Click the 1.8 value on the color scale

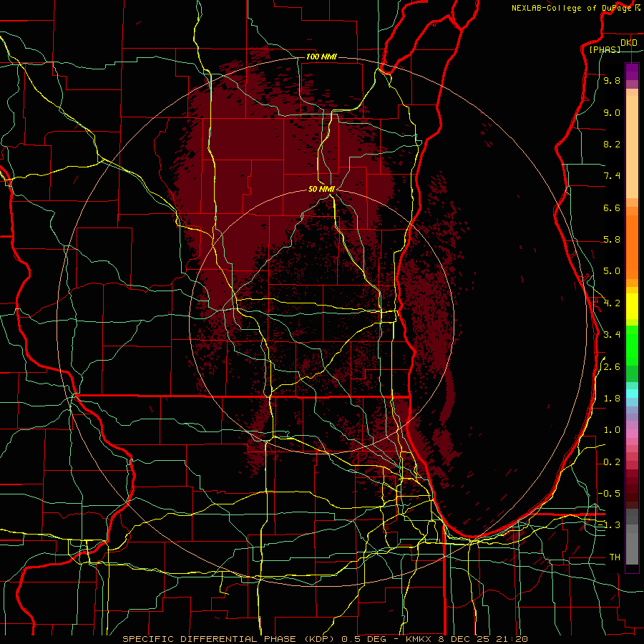tap(612, 399)
